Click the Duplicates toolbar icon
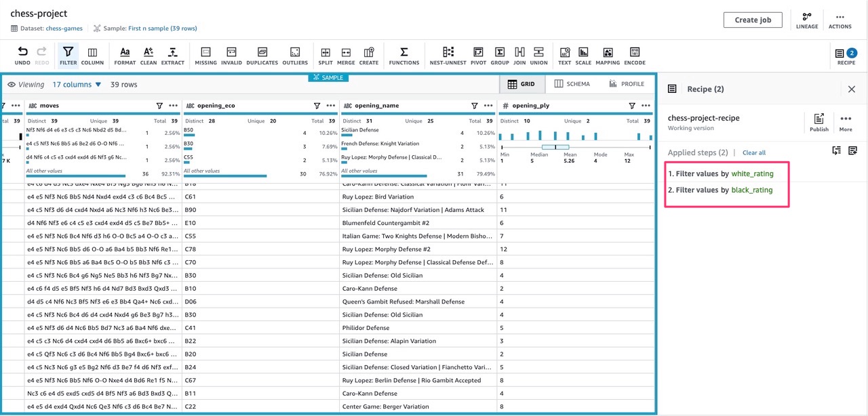Image resolution: width=868 pixels, height=416 pixels. [262, 55]
